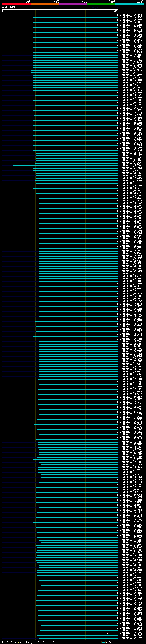Select hit label UniRef100_Q39434
The height and width of the screenshot is (644, 146).
click(x=131, y=570)
